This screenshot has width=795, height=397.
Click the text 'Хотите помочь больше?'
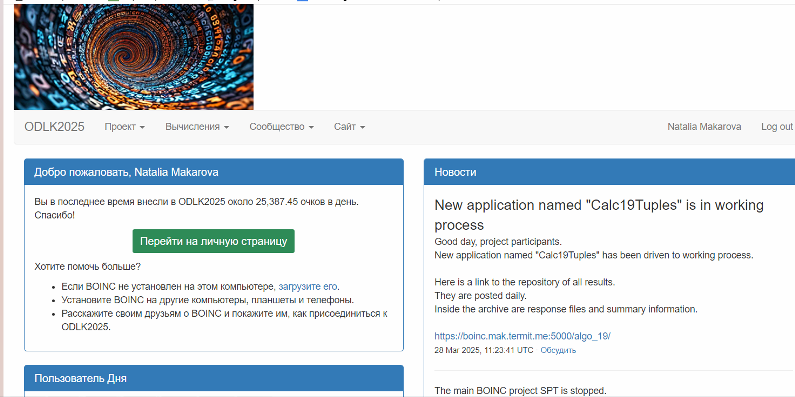click(x=87, y=266)
